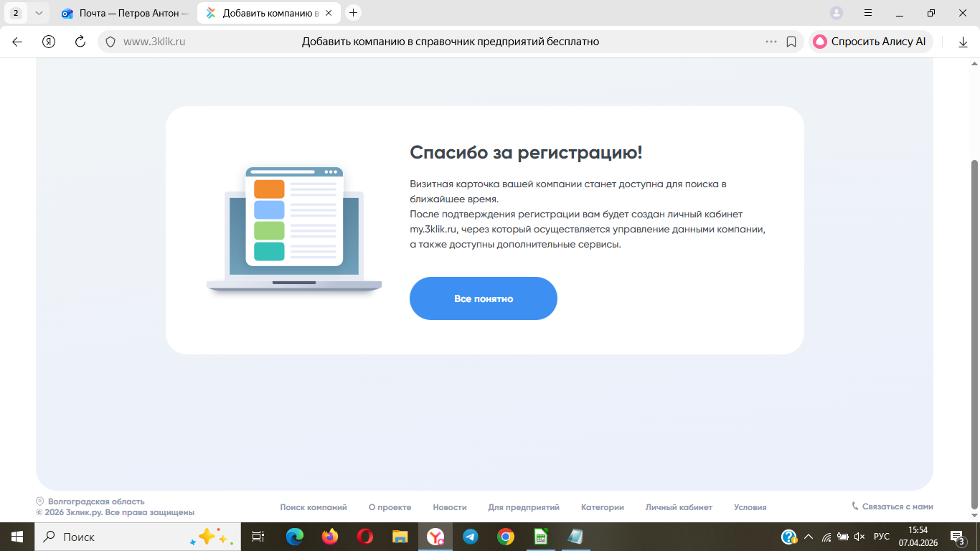Viewport: 980px width, 551px height.
Task: Open a new browser tab
Action: pos(353,13)
